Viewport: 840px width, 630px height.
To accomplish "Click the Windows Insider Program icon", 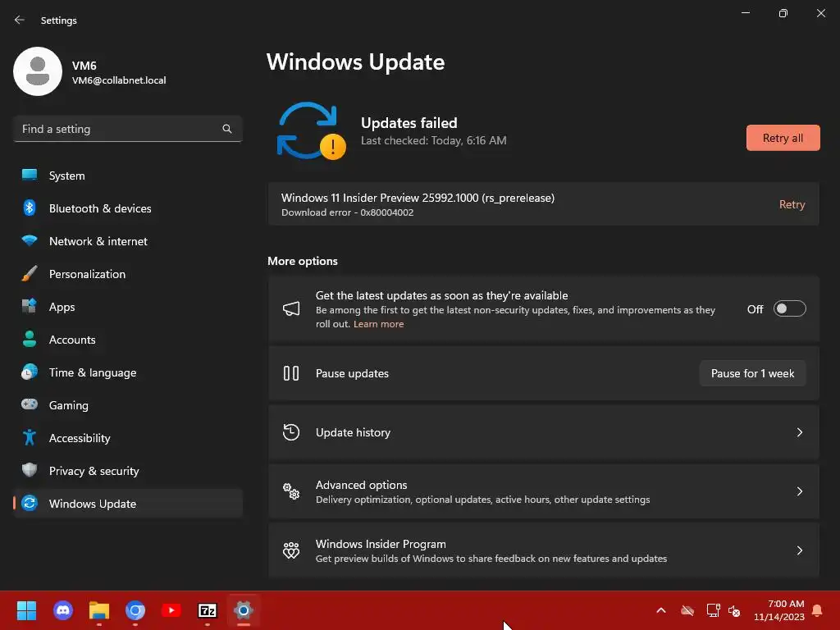I will point(291,550).
